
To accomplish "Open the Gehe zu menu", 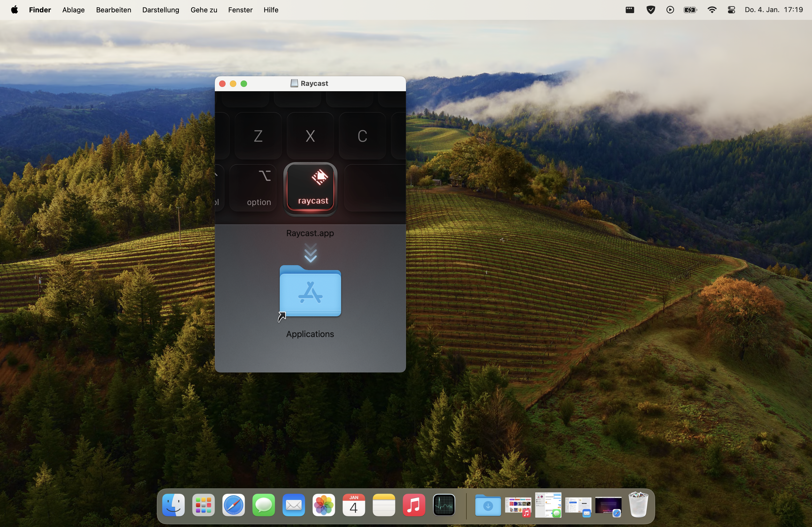I will click(204, 10).
